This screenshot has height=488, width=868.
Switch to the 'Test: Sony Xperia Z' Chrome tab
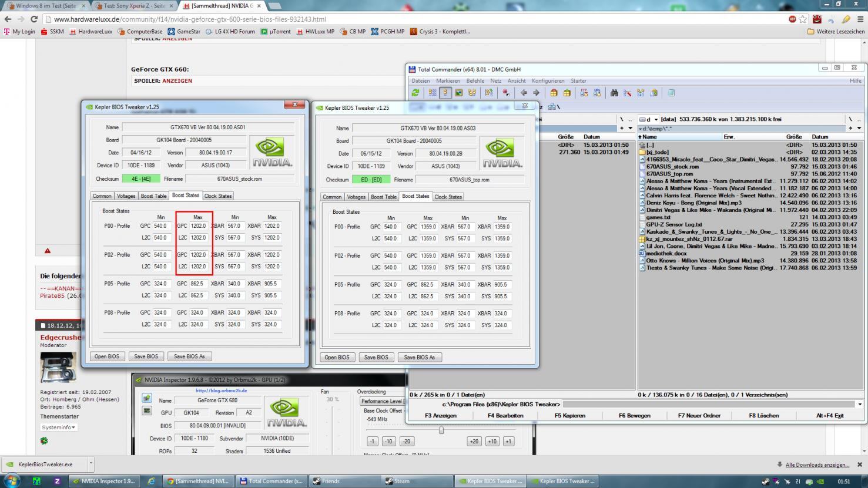[x=133, y=5]
